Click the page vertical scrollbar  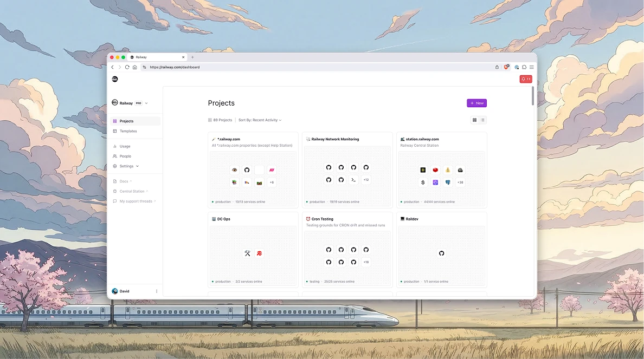point(533,96)
